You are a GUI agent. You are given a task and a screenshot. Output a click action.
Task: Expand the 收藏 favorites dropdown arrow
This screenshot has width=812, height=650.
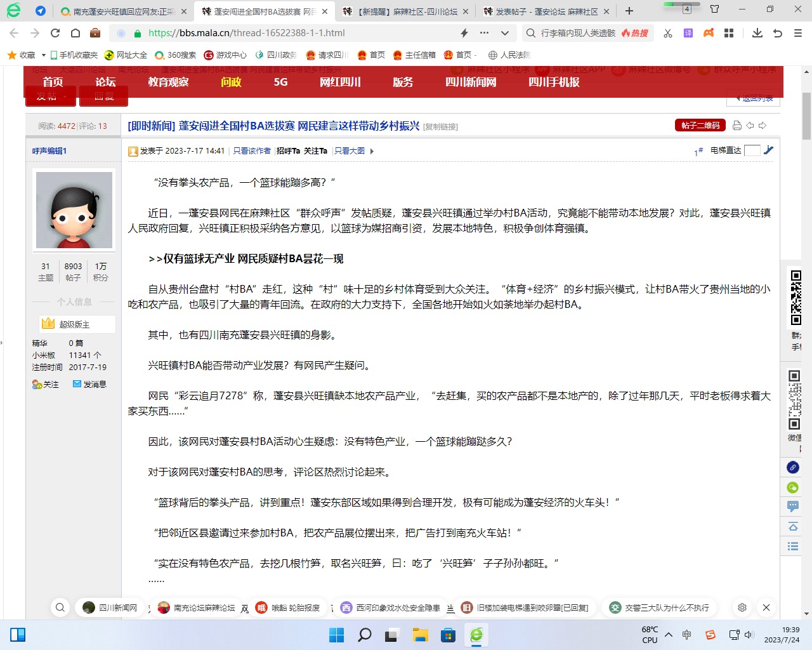tap(44, 55)
